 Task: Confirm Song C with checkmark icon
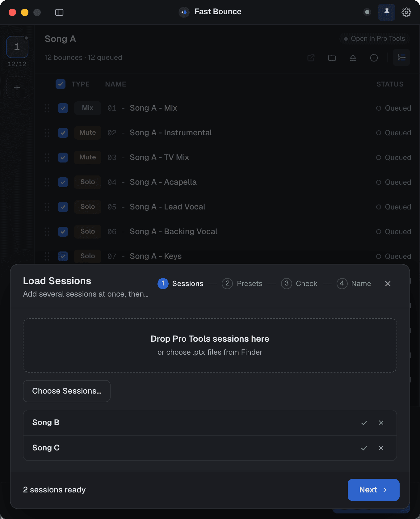(x=364, y=448)
